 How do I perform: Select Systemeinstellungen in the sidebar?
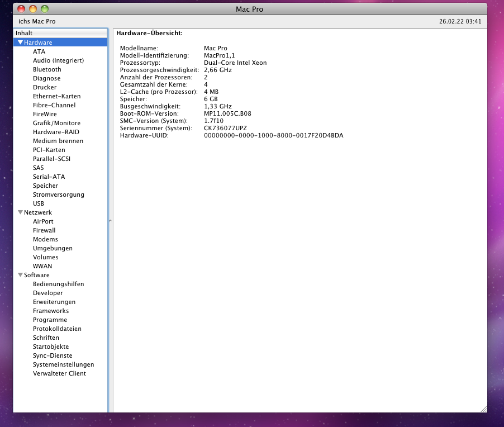pyautogui.click(x=63, y=364)
